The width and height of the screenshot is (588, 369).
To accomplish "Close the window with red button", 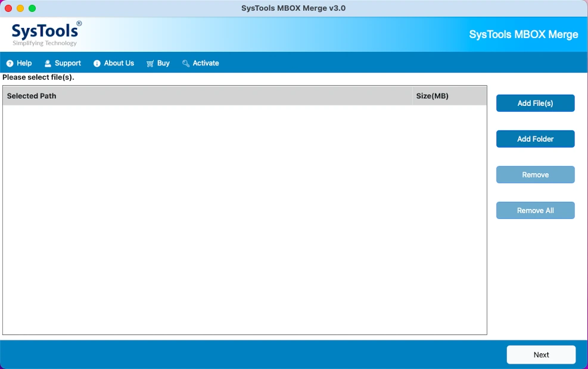I will click(x=8, y=8).
